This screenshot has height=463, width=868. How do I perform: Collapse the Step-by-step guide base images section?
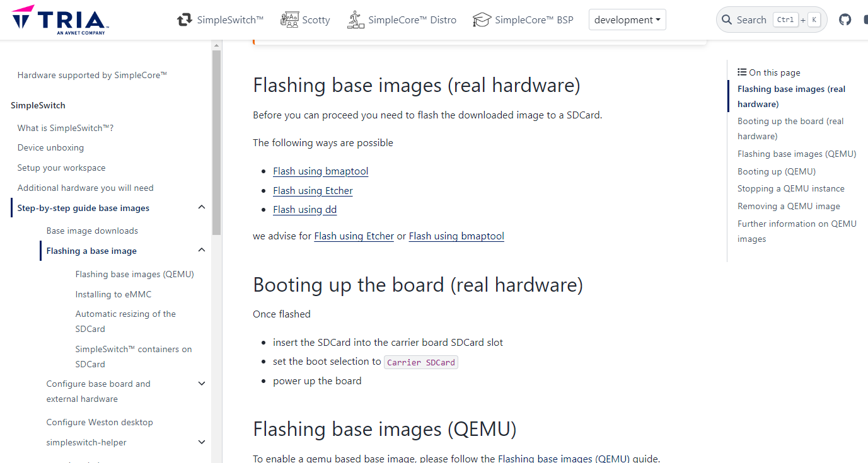pos(202,207)
